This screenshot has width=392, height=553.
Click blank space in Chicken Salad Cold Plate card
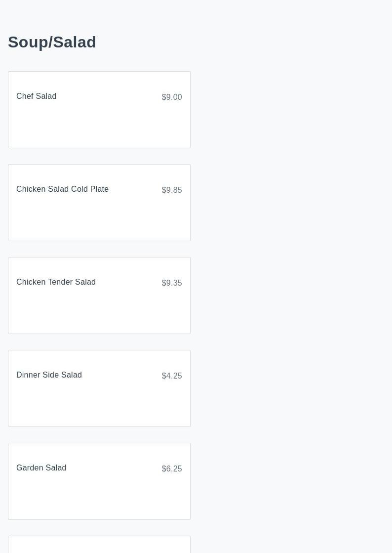click(x=99, y=221)
